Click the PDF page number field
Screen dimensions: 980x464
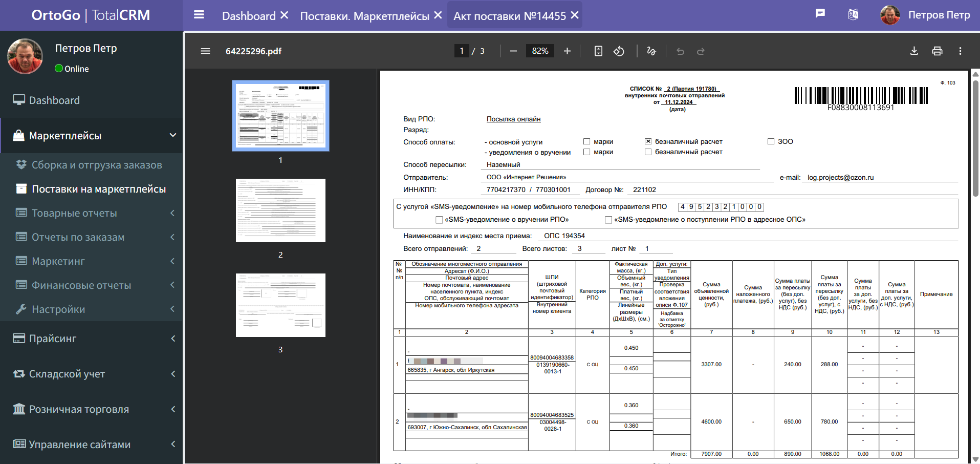point(461,51)
